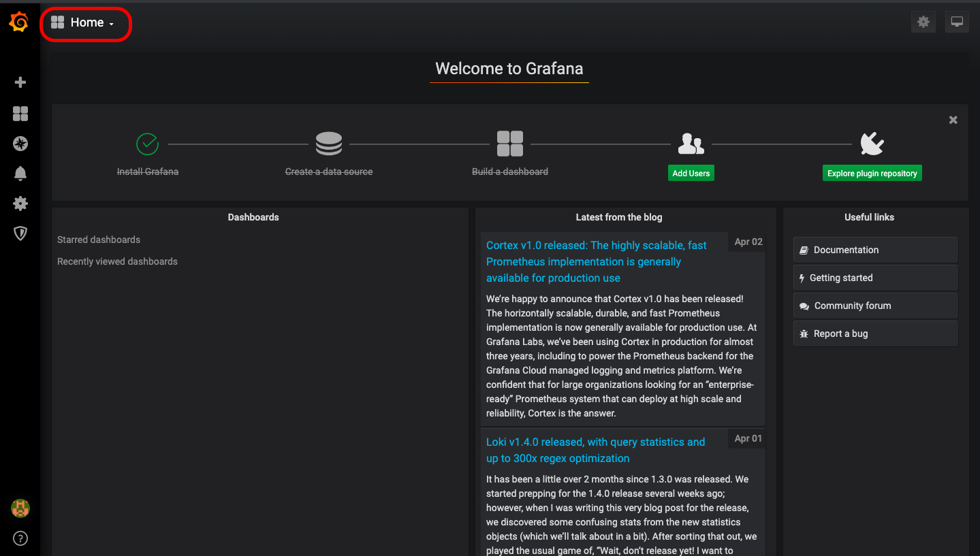Click the Useful links panel title
This screenshot has width=980, height=556.
tap(870, 217)
